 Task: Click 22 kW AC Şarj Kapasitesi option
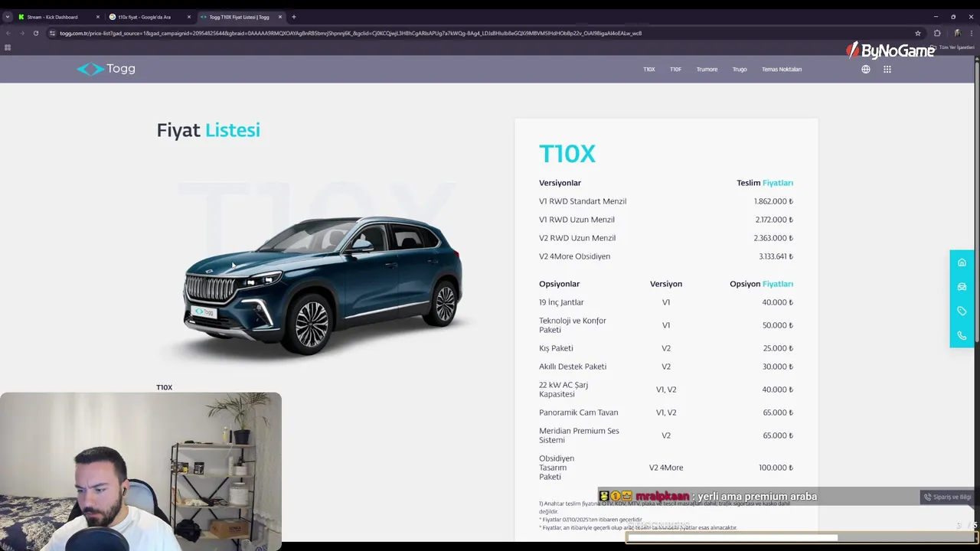coord(563,390)
